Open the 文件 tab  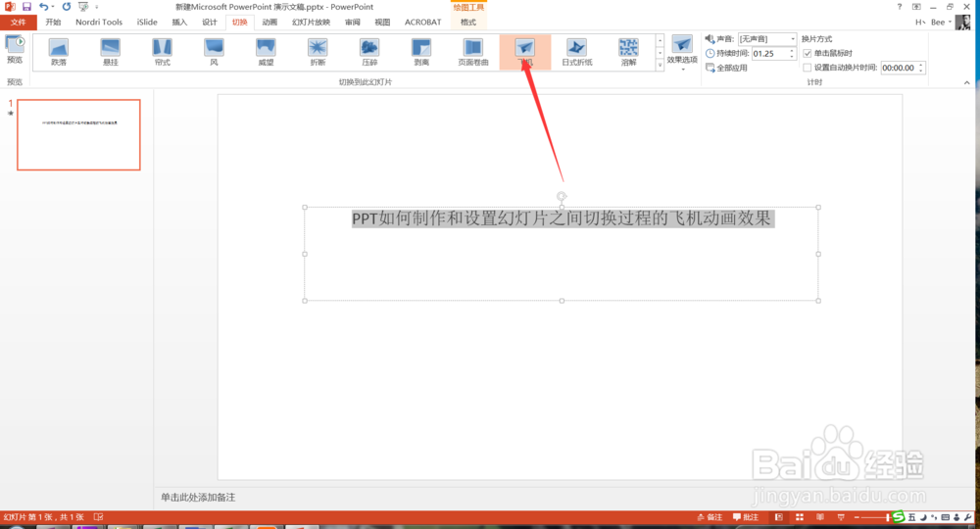18,22
